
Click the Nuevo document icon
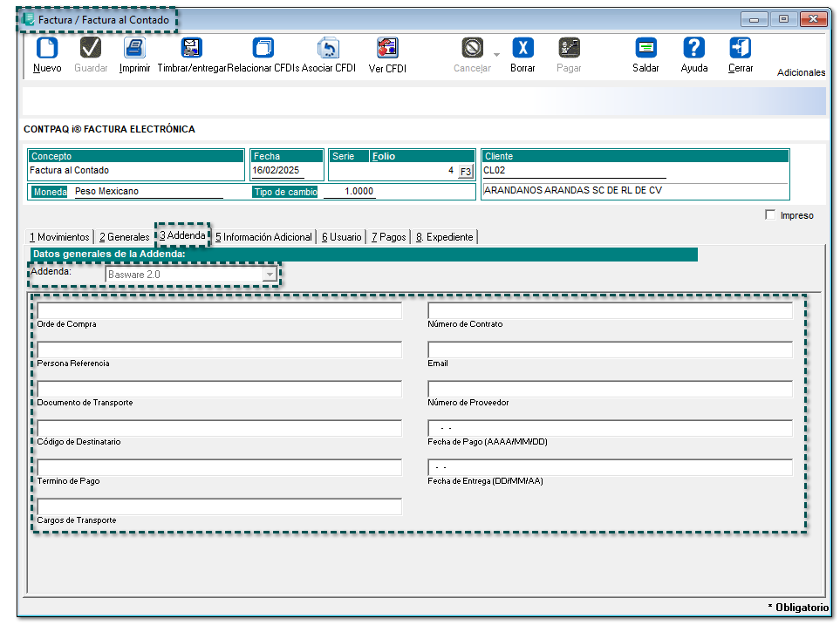coord(47,48)
